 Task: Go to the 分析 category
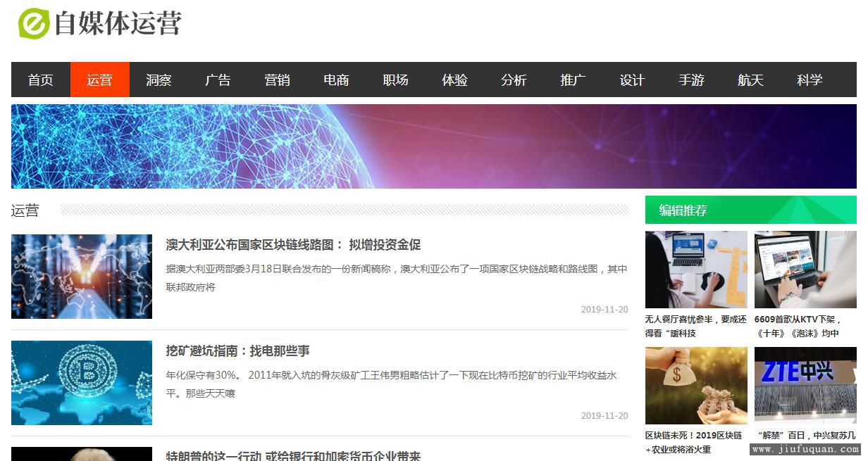(x=514, y=80)
